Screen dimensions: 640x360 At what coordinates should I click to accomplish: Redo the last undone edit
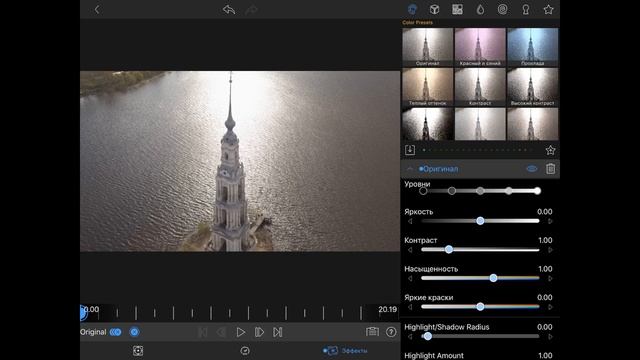(x=251, y=9)
